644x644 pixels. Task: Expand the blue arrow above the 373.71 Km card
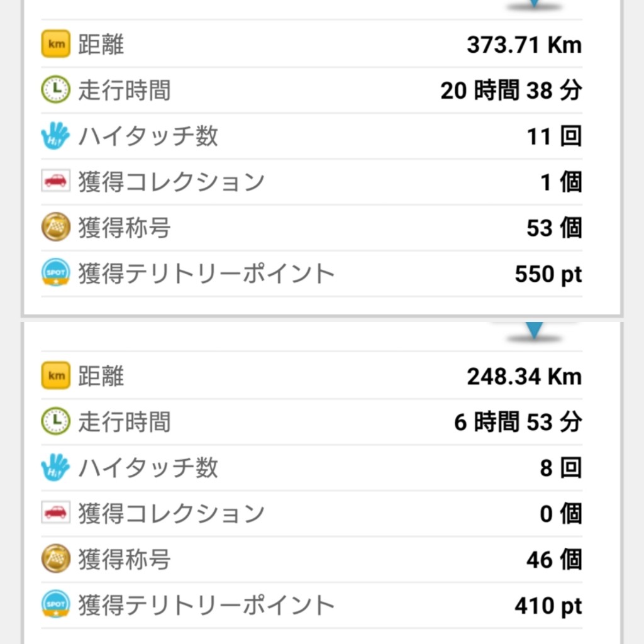click(x=535, y=3)
